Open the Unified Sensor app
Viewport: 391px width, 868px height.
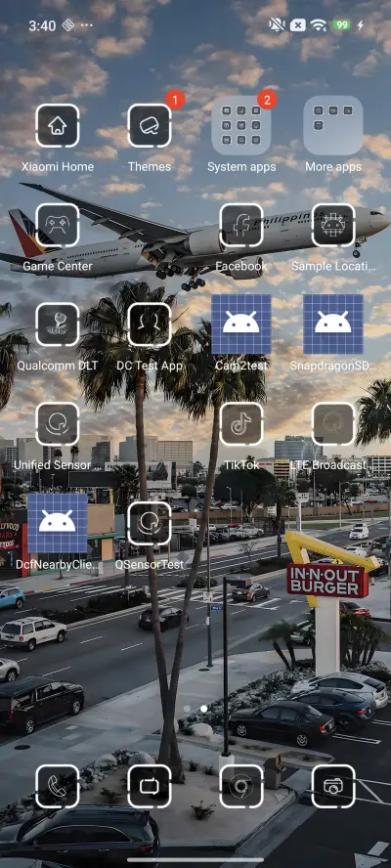pos(58,424)
